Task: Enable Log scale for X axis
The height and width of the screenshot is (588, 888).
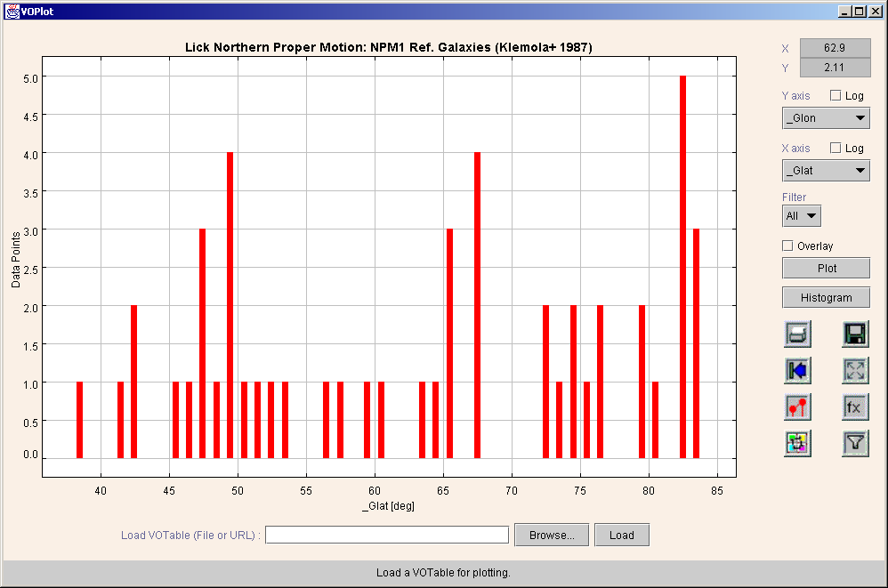Action: pos(836,149)
